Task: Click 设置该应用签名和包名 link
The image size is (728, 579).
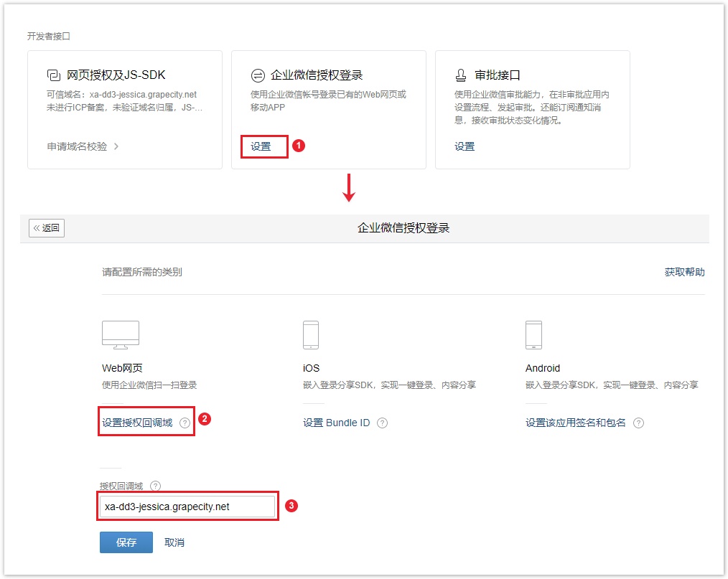Action: [575, 423]
